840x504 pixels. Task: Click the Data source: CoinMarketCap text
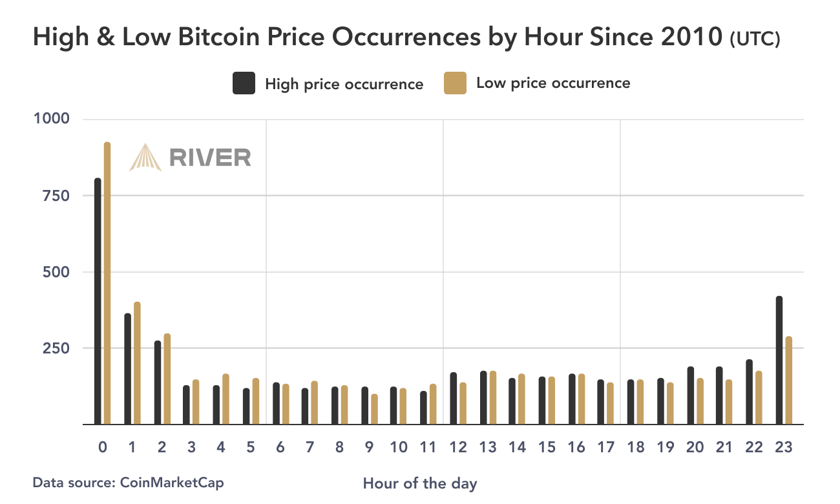tap(129, 482)
